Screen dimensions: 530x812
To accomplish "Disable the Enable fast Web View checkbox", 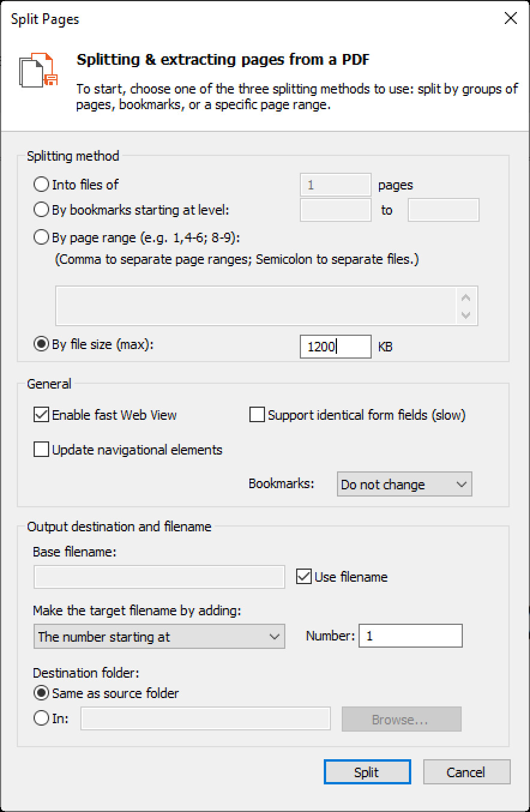I will pos(41,415).
